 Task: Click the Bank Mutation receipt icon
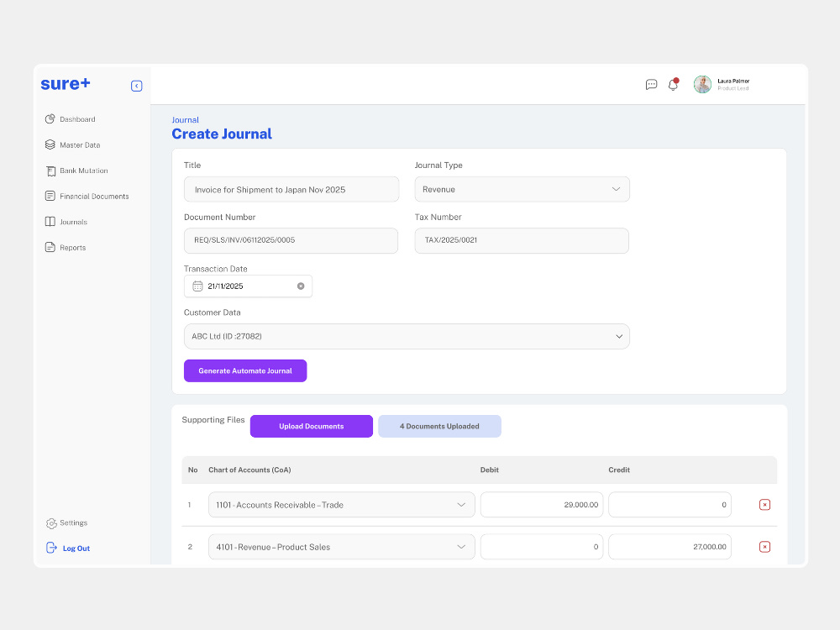coord(50,171)
